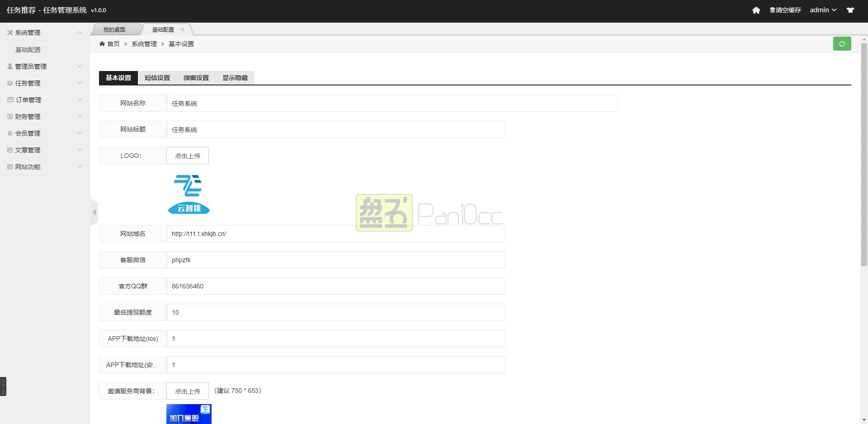Switch to the 短信设置 tab
The image size is (868, 424).
tap(157, 78)
